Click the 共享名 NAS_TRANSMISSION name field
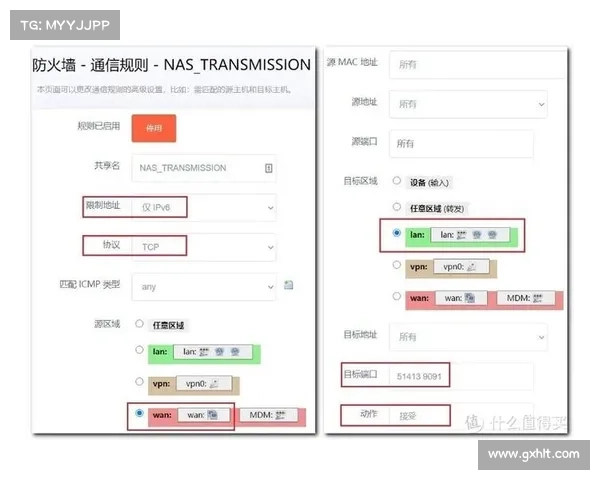 [x=204, y=168]
